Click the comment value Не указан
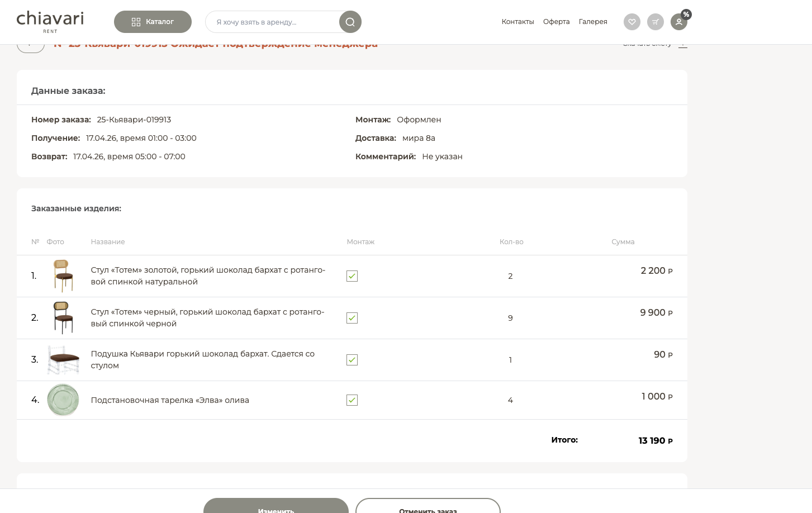The image size is (812, 513). (x=442, y=156)
